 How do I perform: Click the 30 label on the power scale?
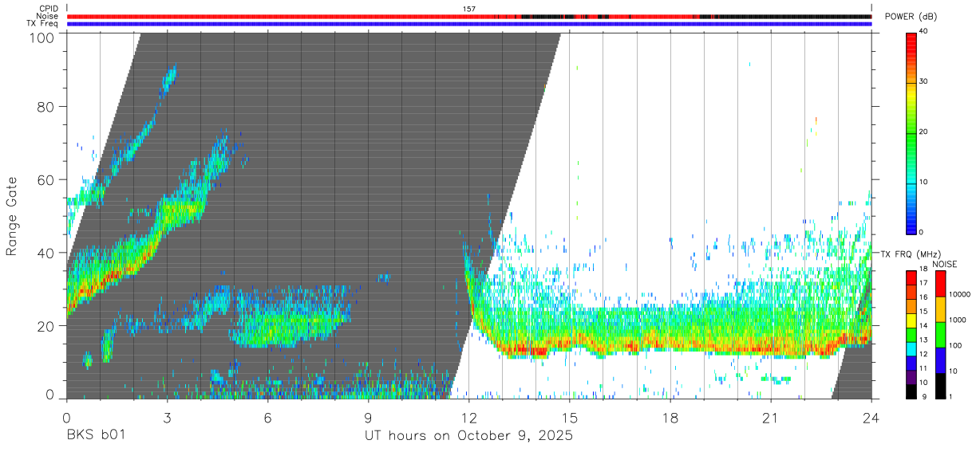(923, 81)
